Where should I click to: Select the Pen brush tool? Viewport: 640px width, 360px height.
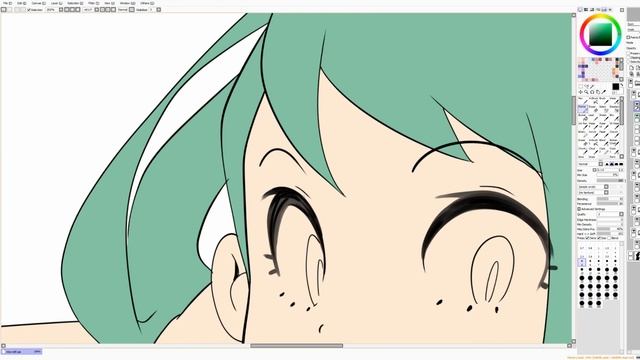coord(583,100)
